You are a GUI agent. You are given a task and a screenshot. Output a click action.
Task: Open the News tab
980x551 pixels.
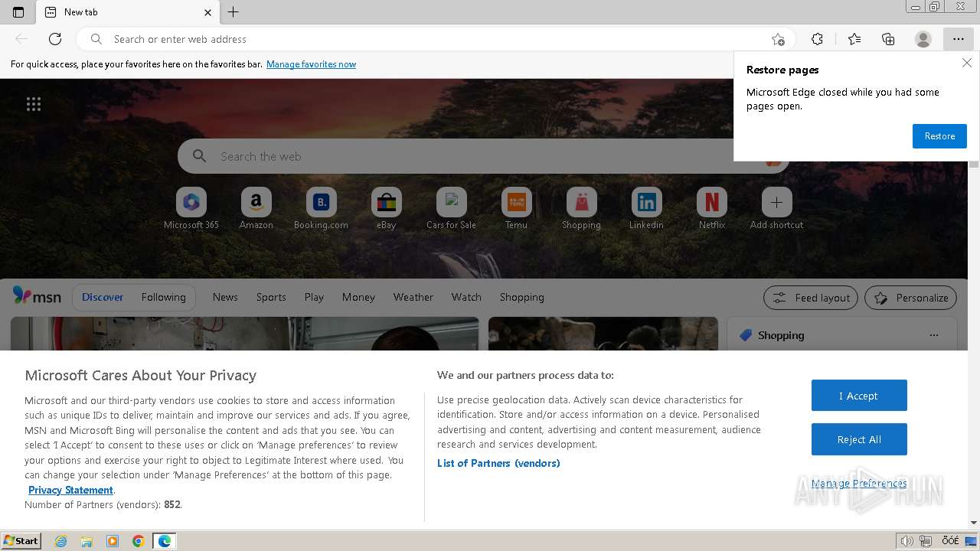coord(225,297)
